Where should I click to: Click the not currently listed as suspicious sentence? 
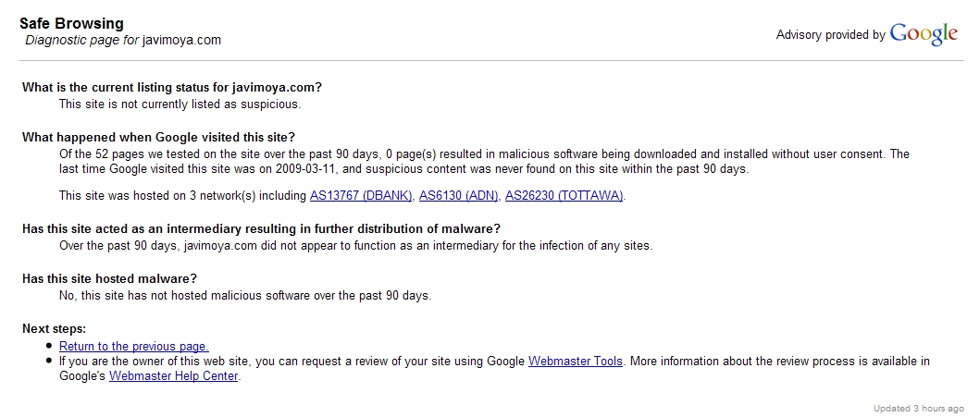coord(180,104)
